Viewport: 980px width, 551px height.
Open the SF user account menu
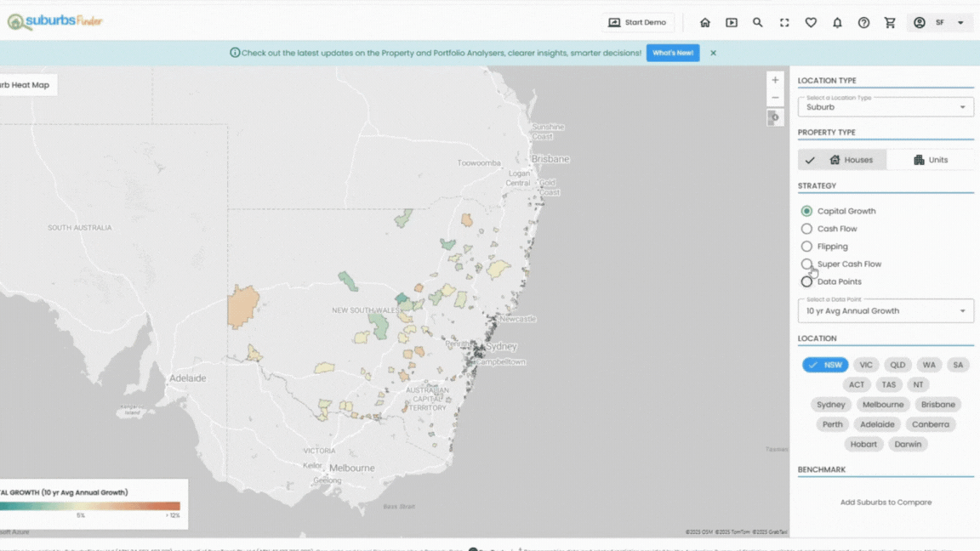[939, 23]
